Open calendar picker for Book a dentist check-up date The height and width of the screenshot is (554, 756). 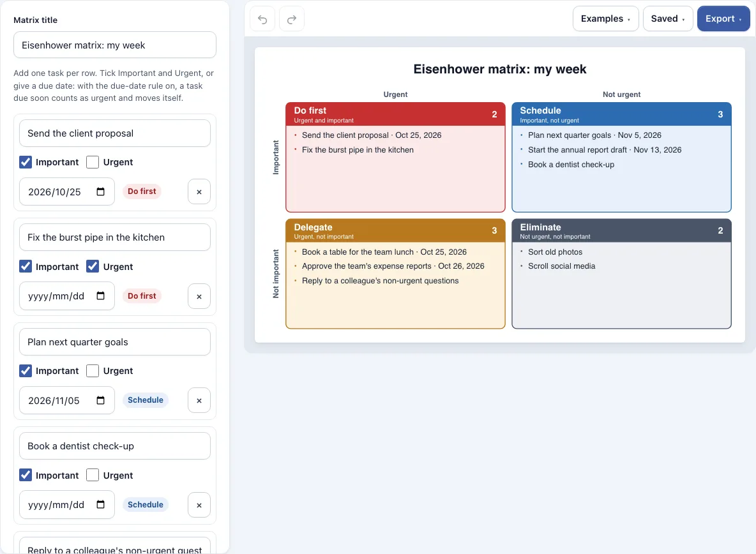point(100,504)
